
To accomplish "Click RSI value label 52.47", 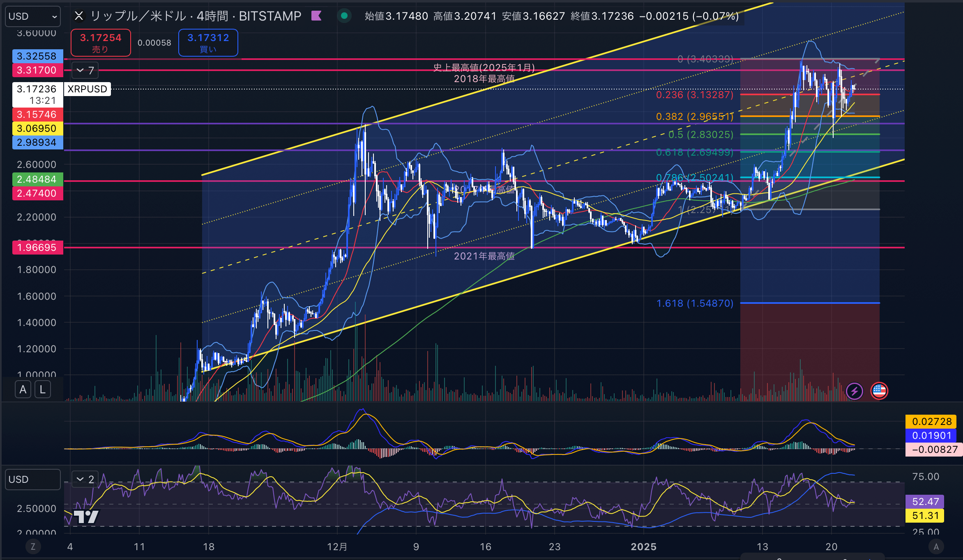I will point(925,502).
